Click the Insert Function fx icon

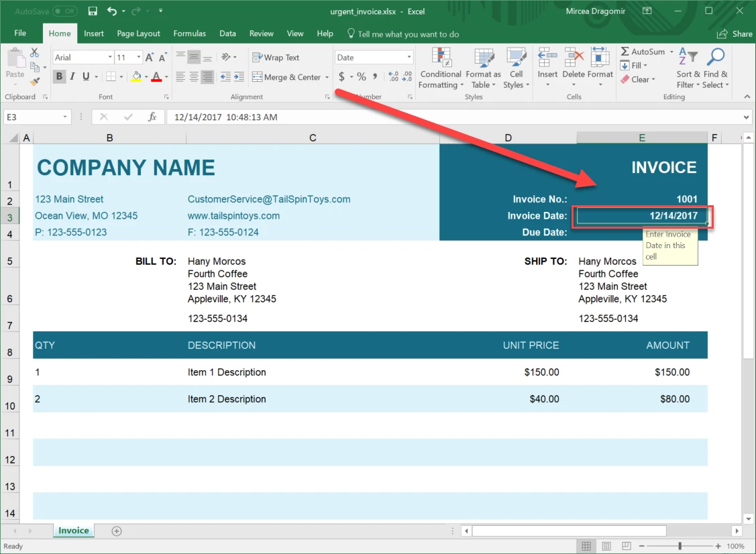pyautogui.click(x=152, y=117)
